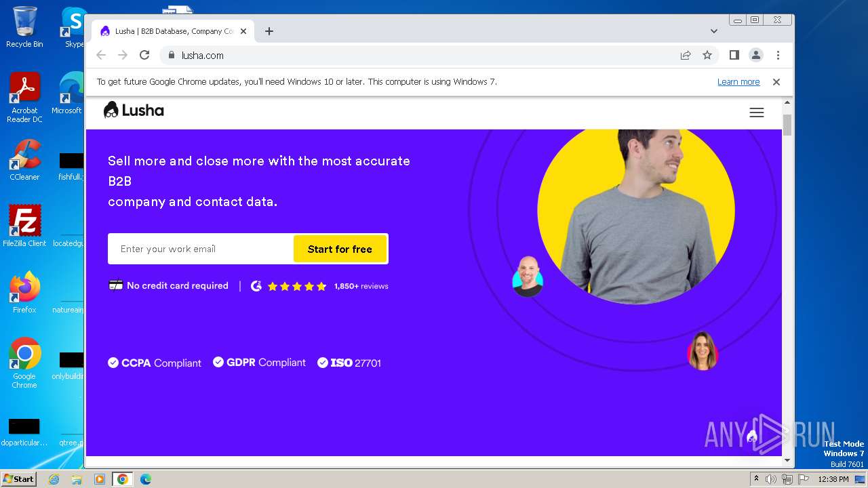Click the GDPR Compliant badge
The width and height of the screenshot is (868, 488).
pos(260,363)
